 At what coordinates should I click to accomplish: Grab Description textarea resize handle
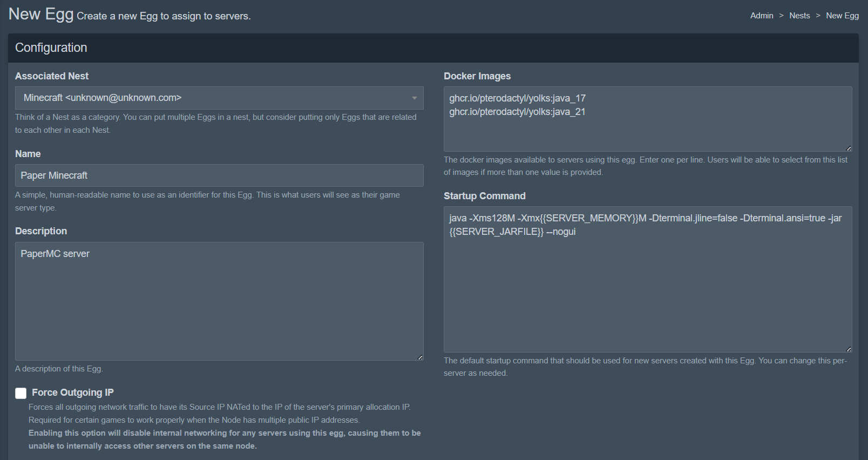[420, 357]
